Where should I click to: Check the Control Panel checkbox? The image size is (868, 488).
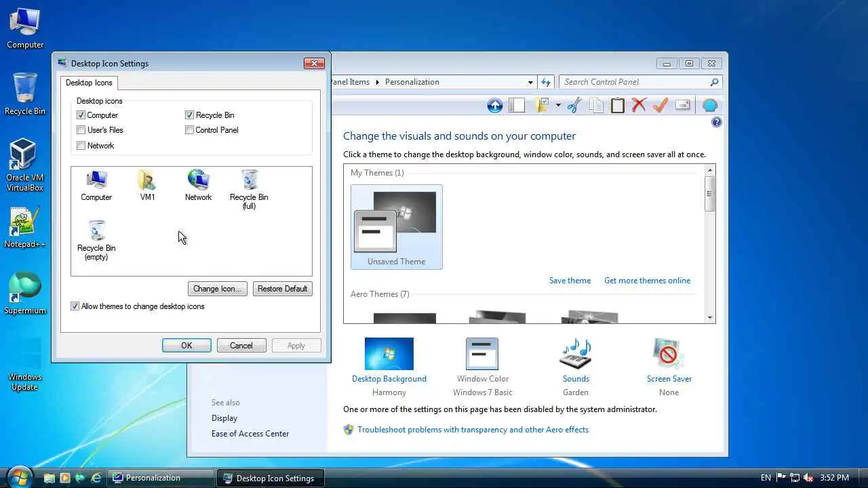pos(190,130)
